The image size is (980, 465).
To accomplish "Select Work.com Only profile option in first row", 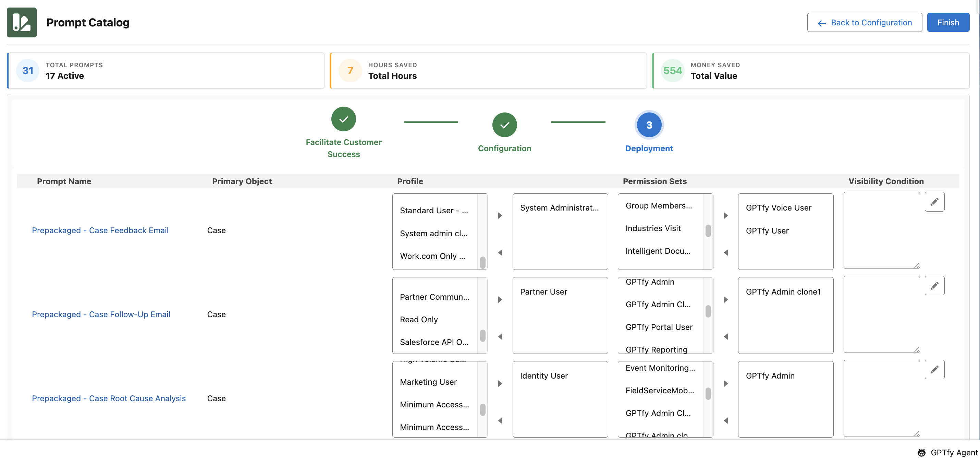I will 432,256.
